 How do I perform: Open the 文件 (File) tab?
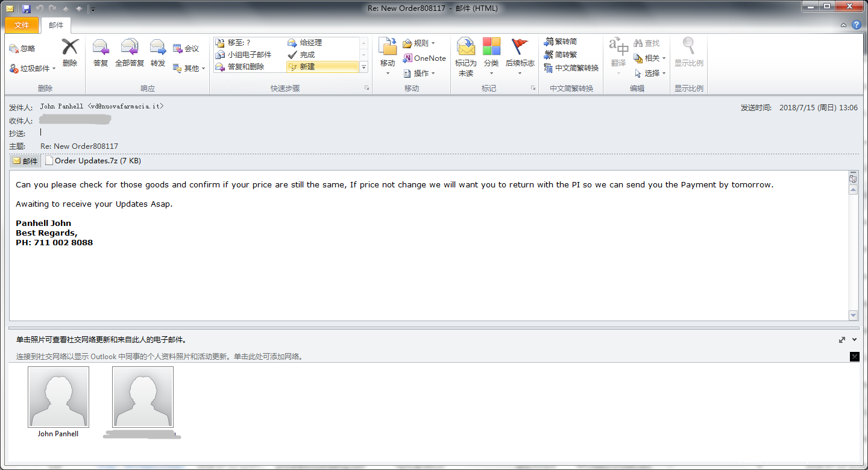[x=22, y=25]
